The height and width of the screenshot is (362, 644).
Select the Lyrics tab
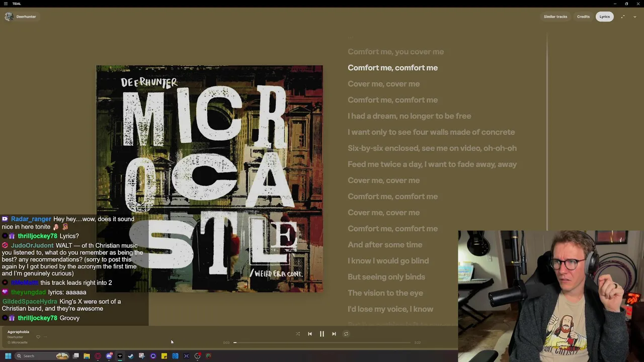(x=604, y=17)
